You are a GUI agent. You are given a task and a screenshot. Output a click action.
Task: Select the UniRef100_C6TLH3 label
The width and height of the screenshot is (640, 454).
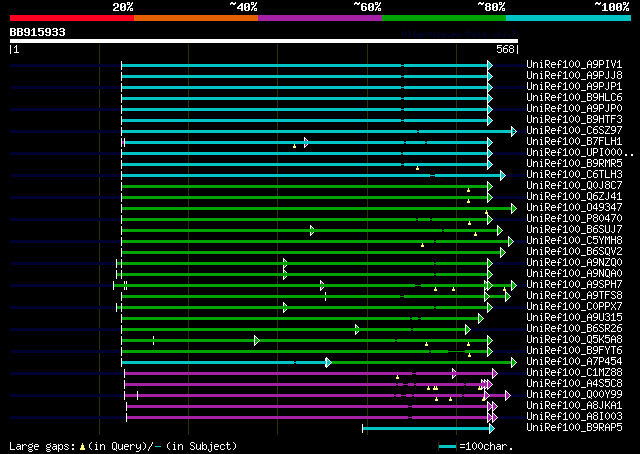click(x=574, y=175)
